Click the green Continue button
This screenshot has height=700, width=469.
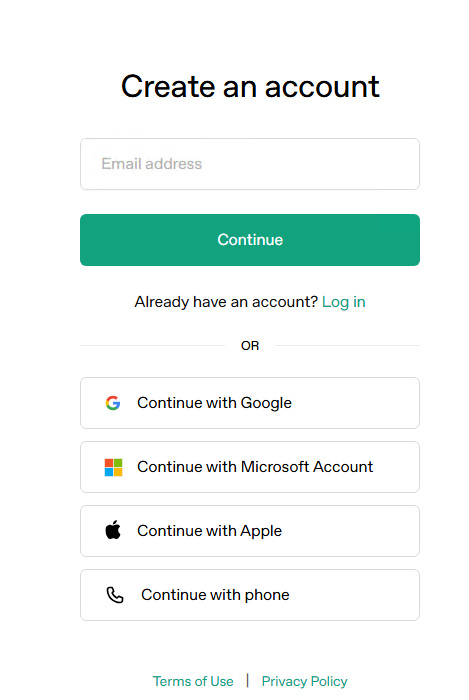pyautogui.click(x=250, y=240)
